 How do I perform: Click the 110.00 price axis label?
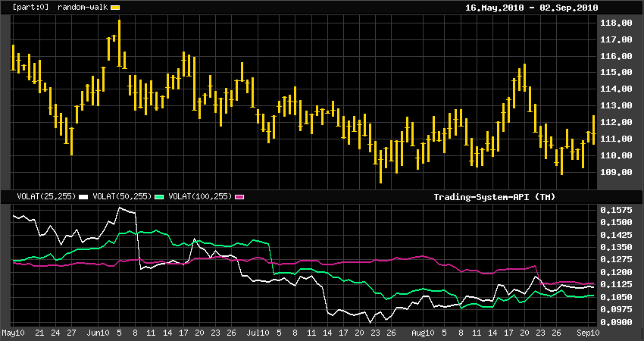(616, 155)
